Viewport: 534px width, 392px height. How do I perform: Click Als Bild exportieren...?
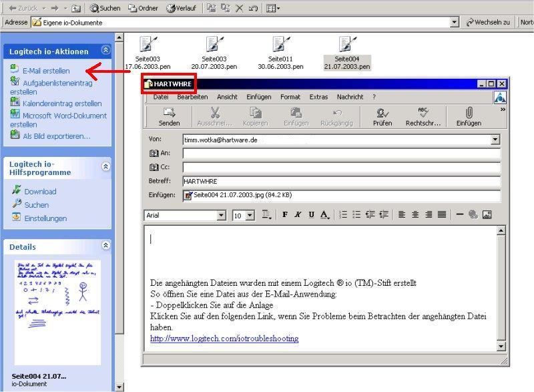tap(57, 136)
